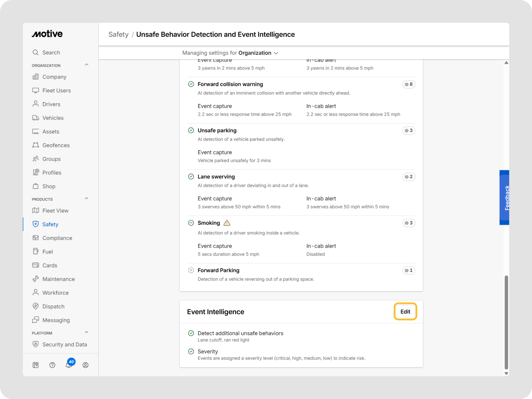Go to Fleet View in sidebar
The image size is (532, 399).
click(x=55, y=211)
